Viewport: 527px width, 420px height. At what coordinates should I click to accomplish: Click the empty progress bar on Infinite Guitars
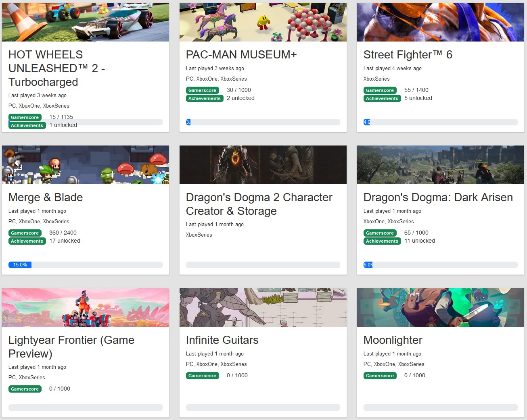[x=263, y=408]
